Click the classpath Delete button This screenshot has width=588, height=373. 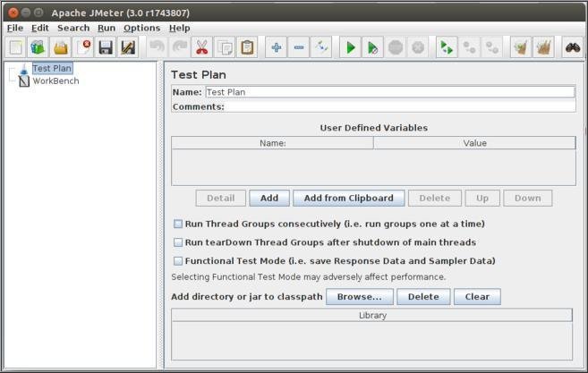coord(423,297)
